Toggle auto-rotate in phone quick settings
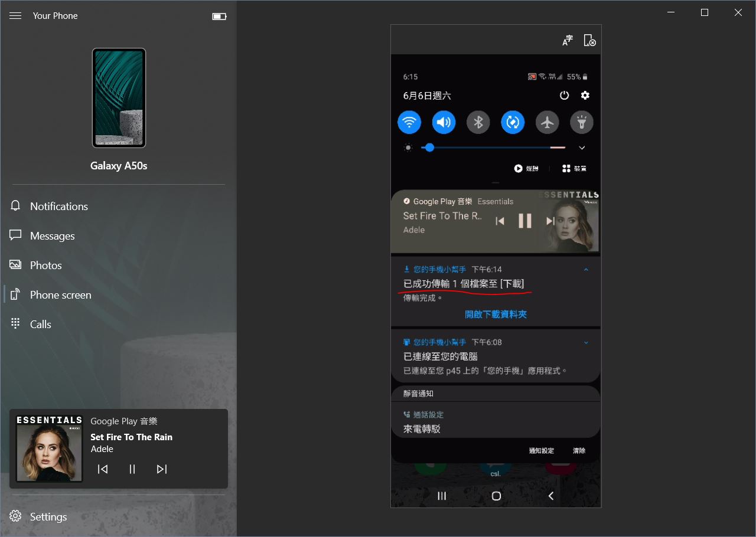Viewport: 756px width, 537px height. (513, 122)
